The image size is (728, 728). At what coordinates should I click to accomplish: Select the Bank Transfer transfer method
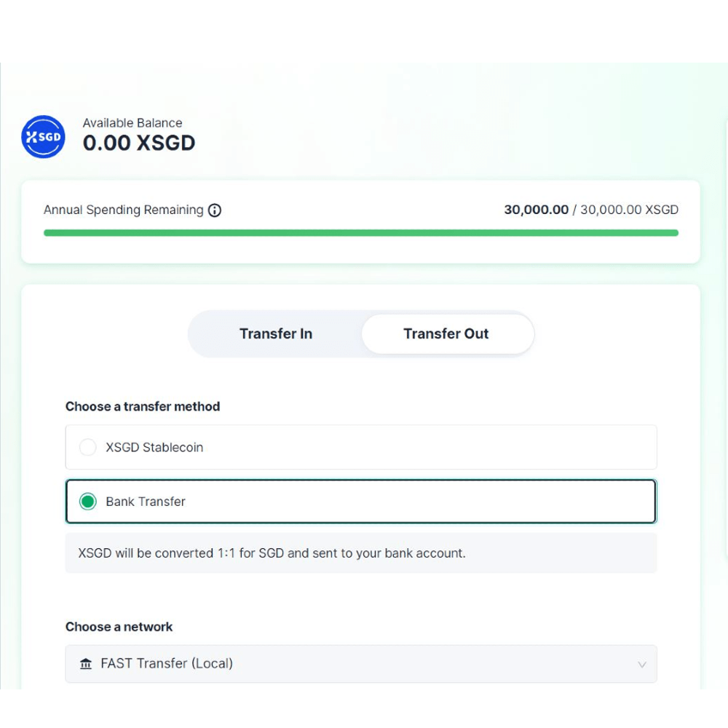(x=360, y=501)
